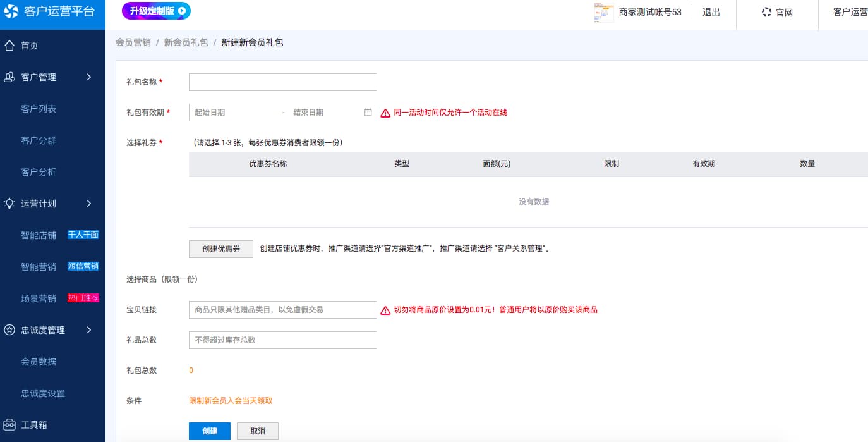Click the 运营计划 lightbulb icon

9,204
